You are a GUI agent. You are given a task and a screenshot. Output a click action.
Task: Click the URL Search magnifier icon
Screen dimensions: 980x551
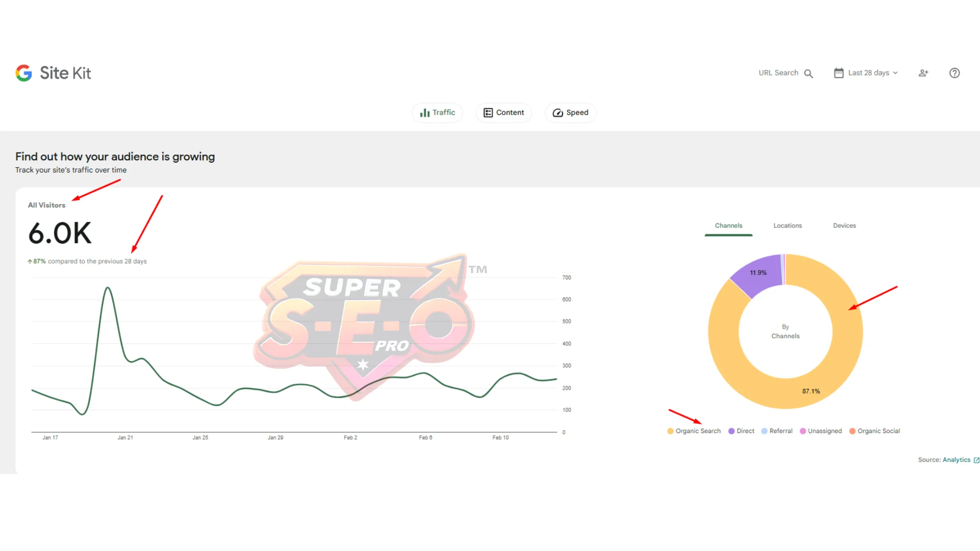[808, 73]
